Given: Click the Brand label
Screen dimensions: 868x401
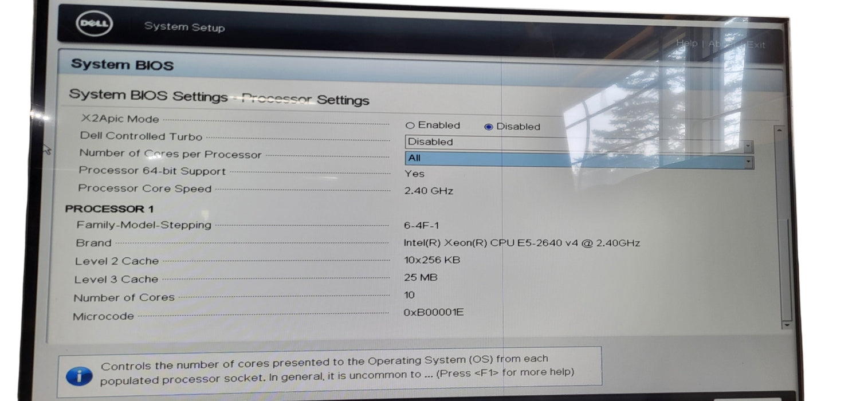Looking at the screenshot, I should pyautogui.click(x=93, y=243).
